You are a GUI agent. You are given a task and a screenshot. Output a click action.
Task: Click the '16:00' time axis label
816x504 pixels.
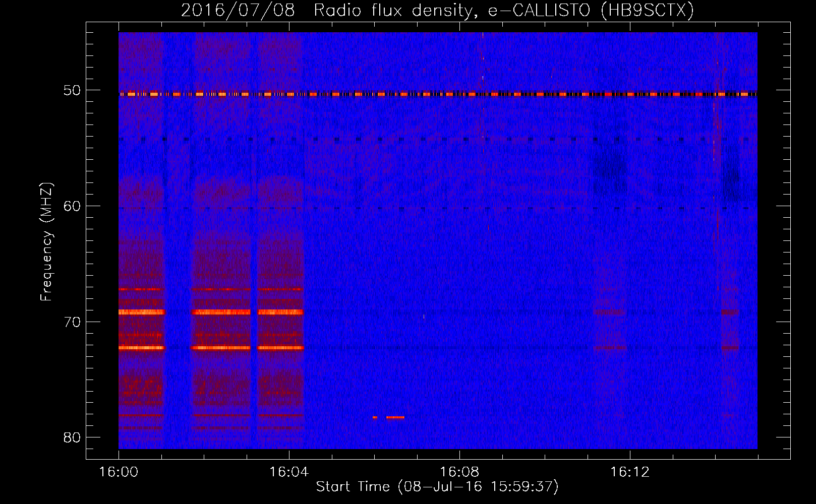point(119,472)
